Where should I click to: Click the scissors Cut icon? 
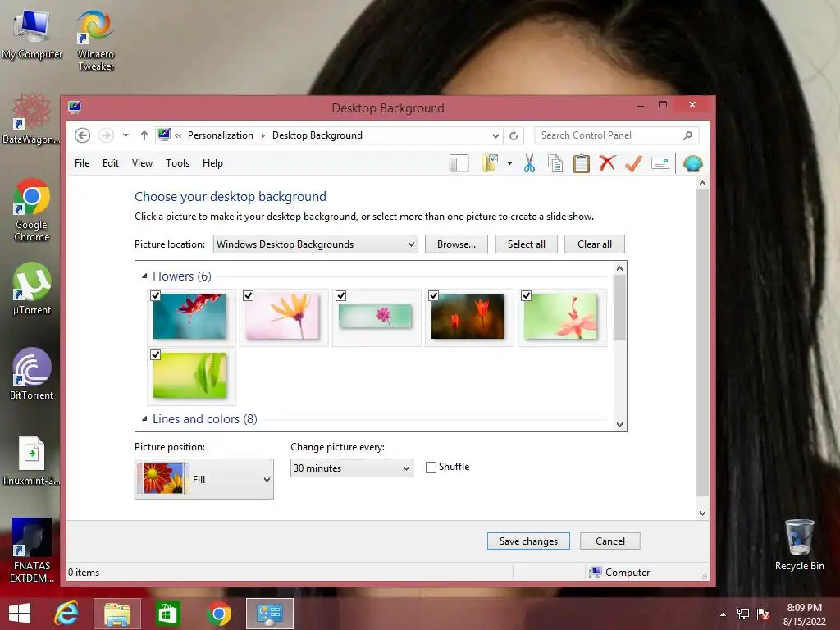pyautogui.click(x=529, y=163)
